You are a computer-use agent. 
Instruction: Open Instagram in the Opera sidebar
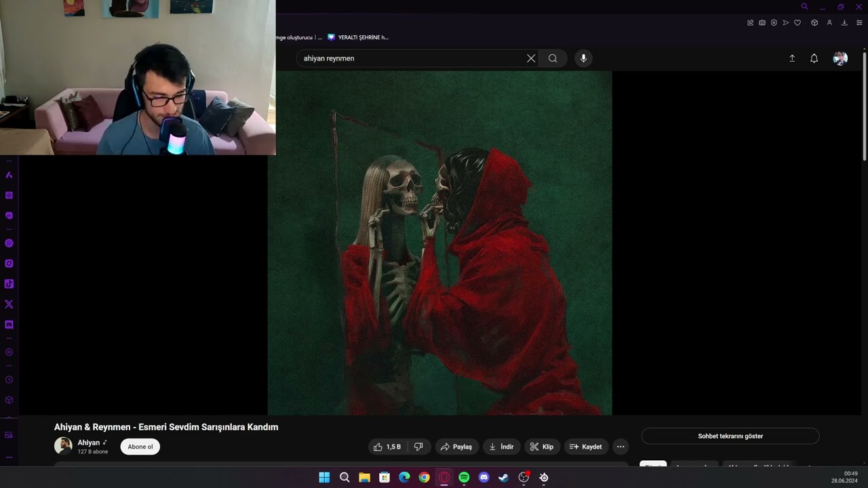(x=9, y=263)
